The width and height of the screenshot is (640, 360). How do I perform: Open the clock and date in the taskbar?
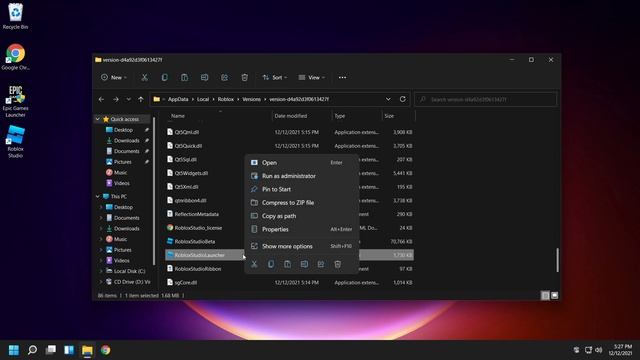[x=620, y=350]
